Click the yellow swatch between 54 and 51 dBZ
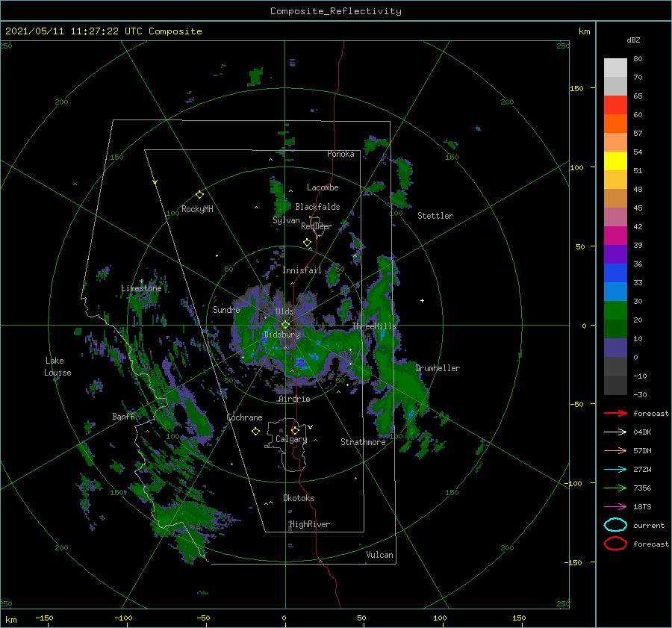 coord(615,161)
